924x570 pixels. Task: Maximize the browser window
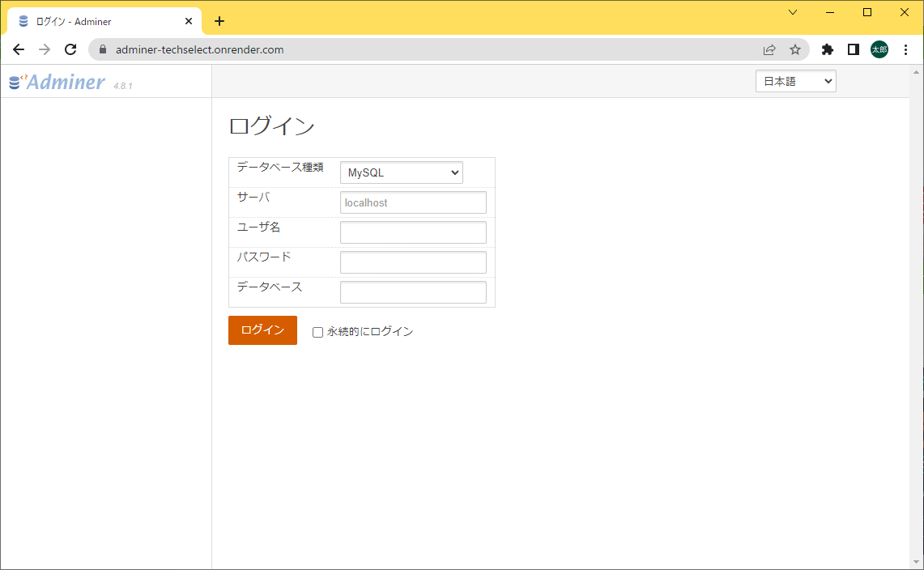867,12
